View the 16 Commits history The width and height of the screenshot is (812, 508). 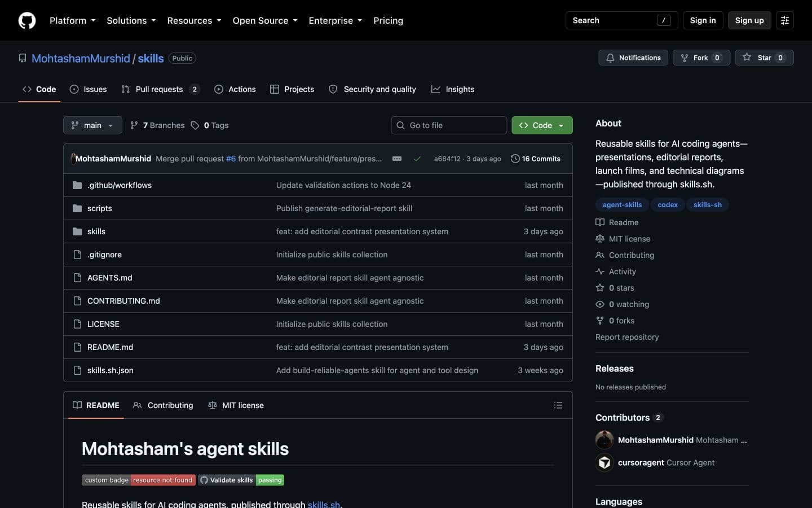[536, 159]
